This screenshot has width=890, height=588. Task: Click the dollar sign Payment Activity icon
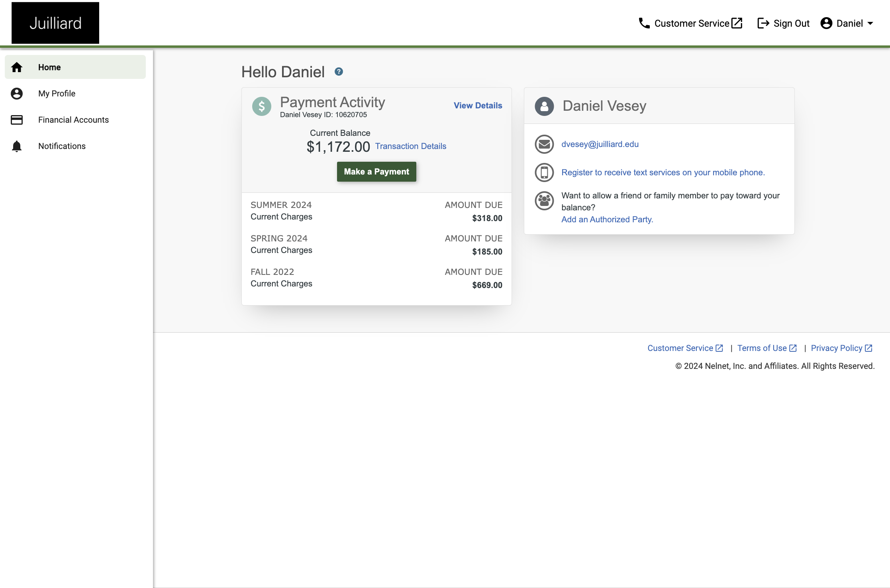coord(262,106)
